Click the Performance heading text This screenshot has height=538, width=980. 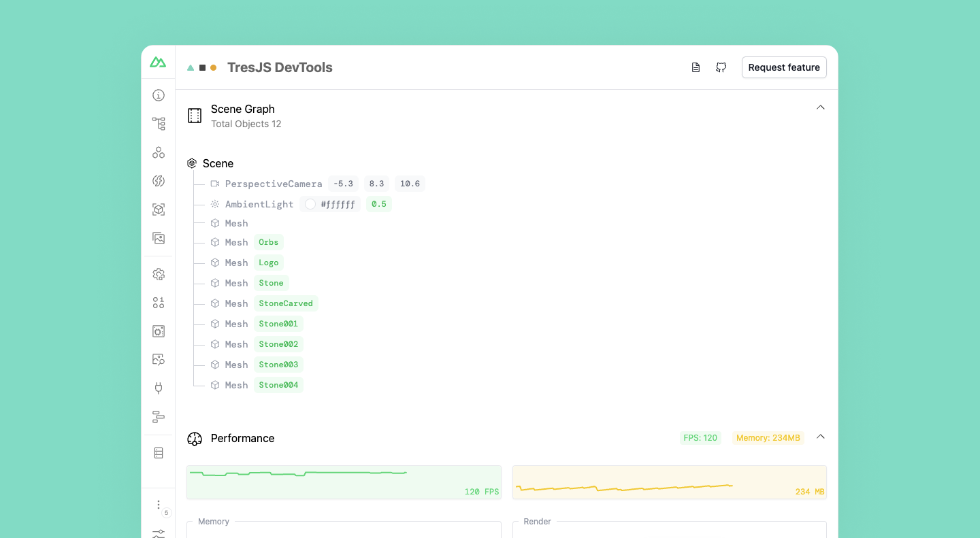point(243,438)
